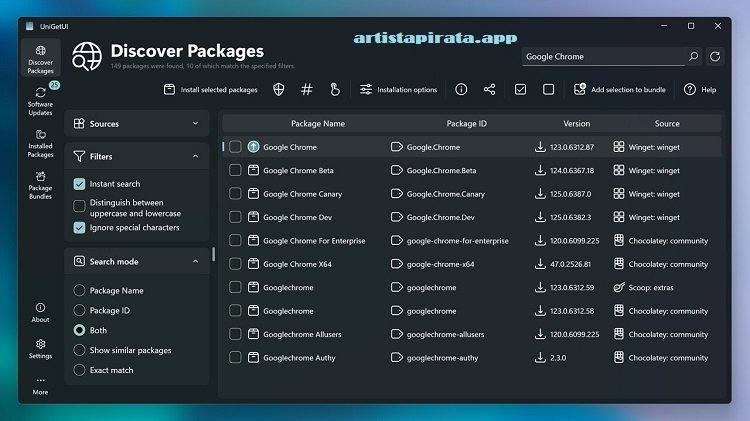
Task: Show package details info icon
Action: pos(461,89)
